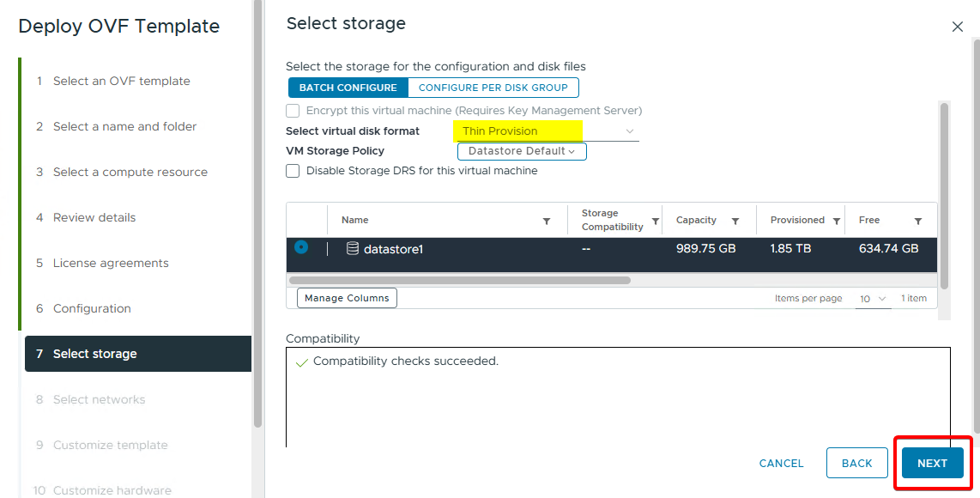Viewport: 980px width, 498px height.
Task: Click the Name column filter icon
Action: (x=547, y=222)
